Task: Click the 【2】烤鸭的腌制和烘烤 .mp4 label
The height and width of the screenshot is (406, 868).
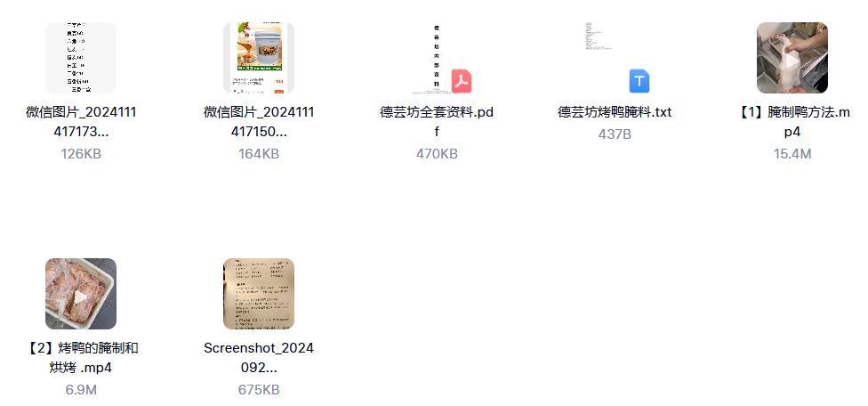Action: [81, 358]
